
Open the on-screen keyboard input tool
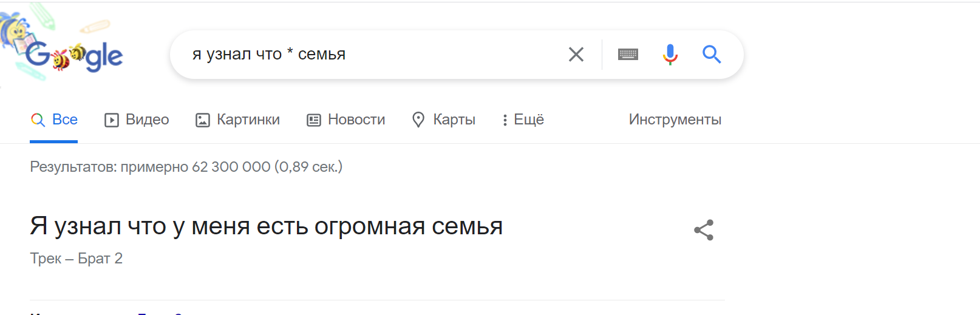coord(628,55)
